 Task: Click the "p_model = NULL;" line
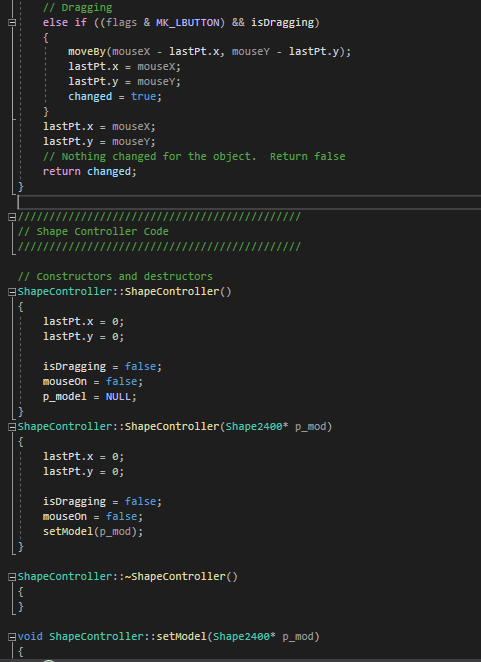click(x=90, y=396)
